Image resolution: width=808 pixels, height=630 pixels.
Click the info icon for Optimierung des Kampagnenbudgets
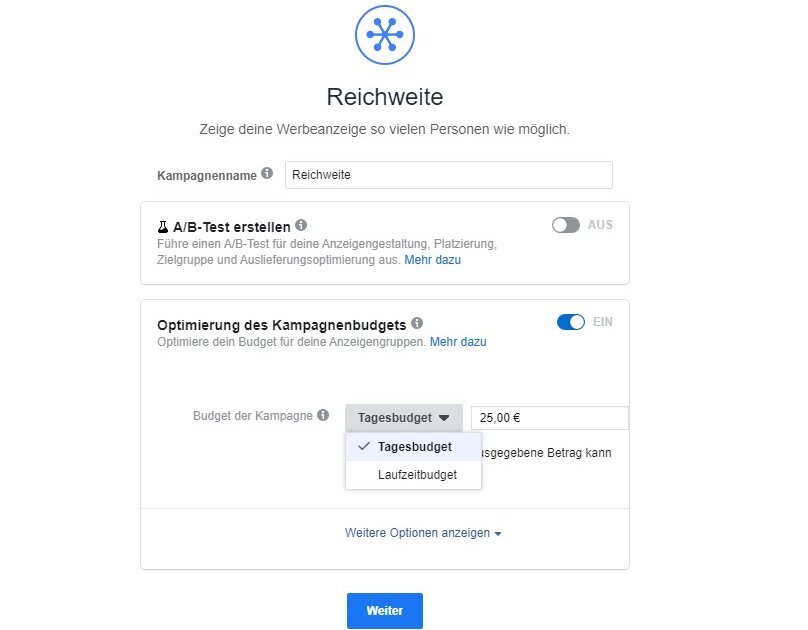click(x=417, y=320)
